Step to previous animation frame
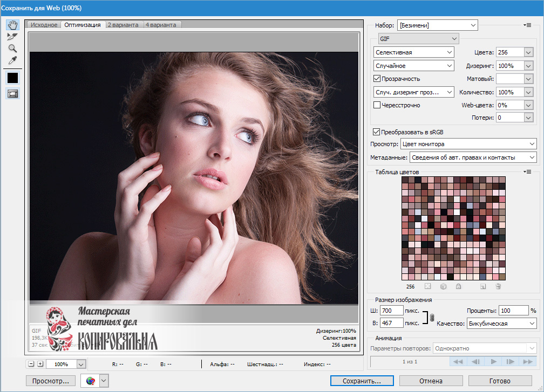The image size is (544, 392). click(475, 361)
